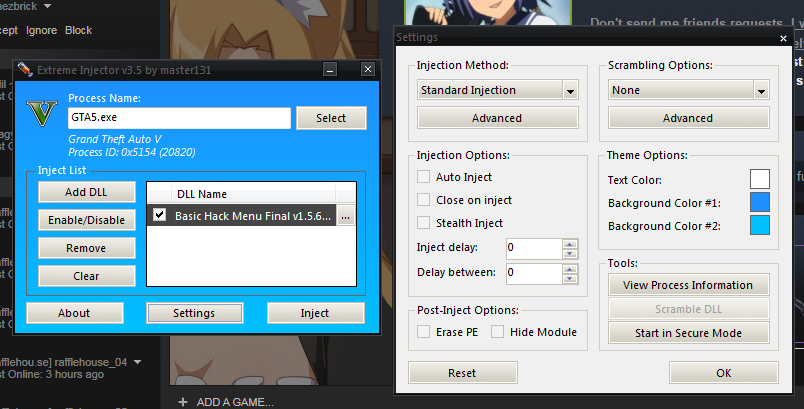Open the Injection Method dropdown
The image size is (804, 409).
pyautogui.click(x=570, y=91)
